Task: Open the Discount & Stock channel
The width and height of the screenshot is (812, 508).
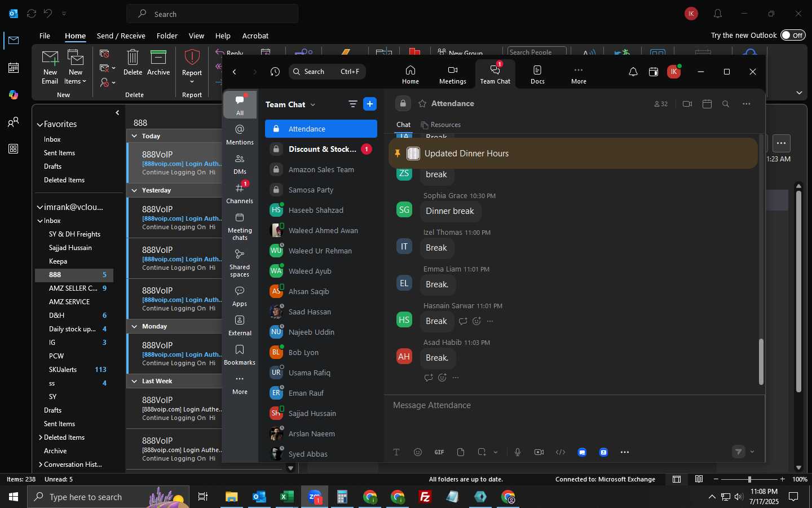Action: [x=321, y=149]
